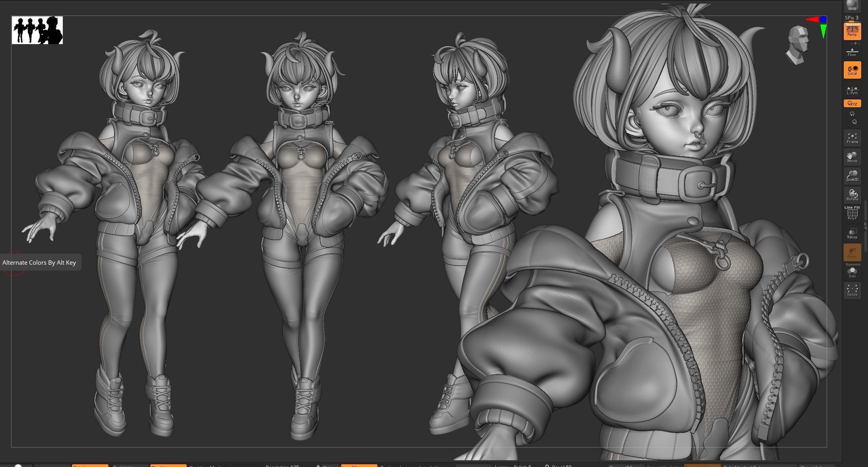Click the Zoom3D icon
This screenshot has width=868, height=467.
(852, 176)
